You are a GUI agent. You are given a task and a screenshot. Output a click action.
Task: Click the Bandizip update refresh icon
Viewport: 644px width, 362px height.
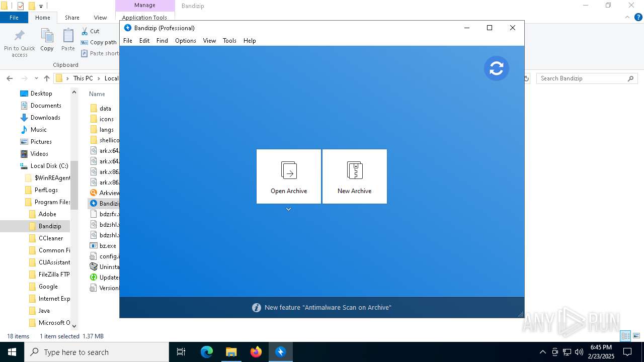tap(497, 68)
